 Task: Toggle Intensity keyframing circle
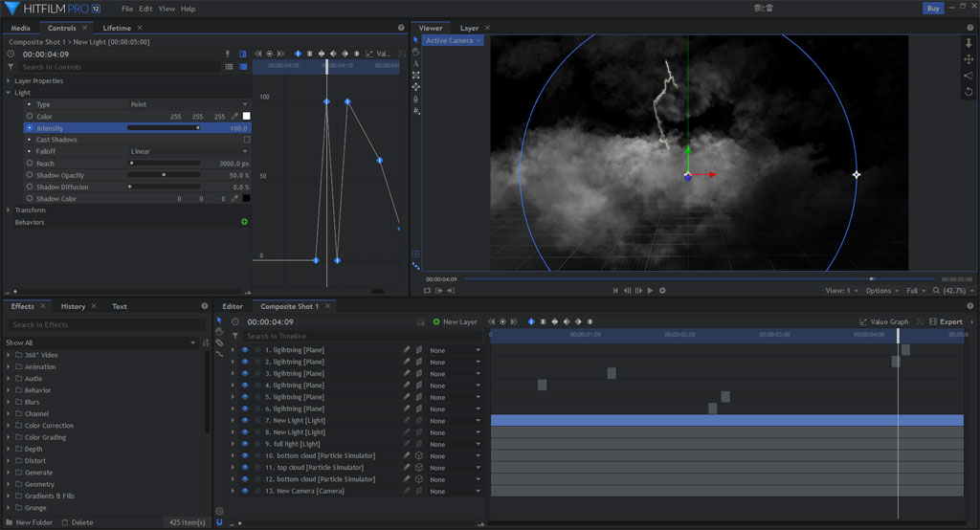(x=30, y=128)
